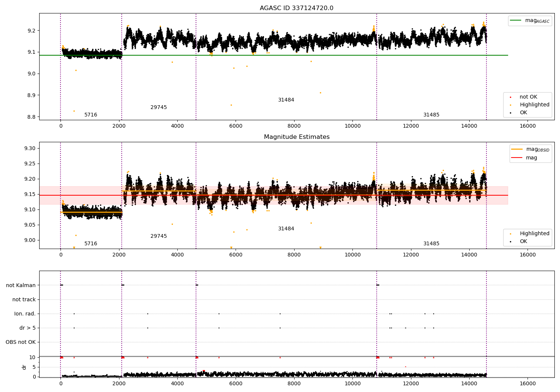Click the 'dr > 5' y-axis label
Image resolution: width=560 pixels, height=392 pixels.
tap(28, 328)
